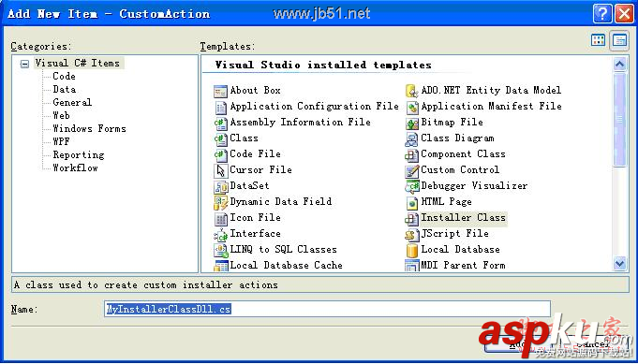This screenshot has height=364, width=638.
Task: Select the Workflow category
Action: point(75,167)
